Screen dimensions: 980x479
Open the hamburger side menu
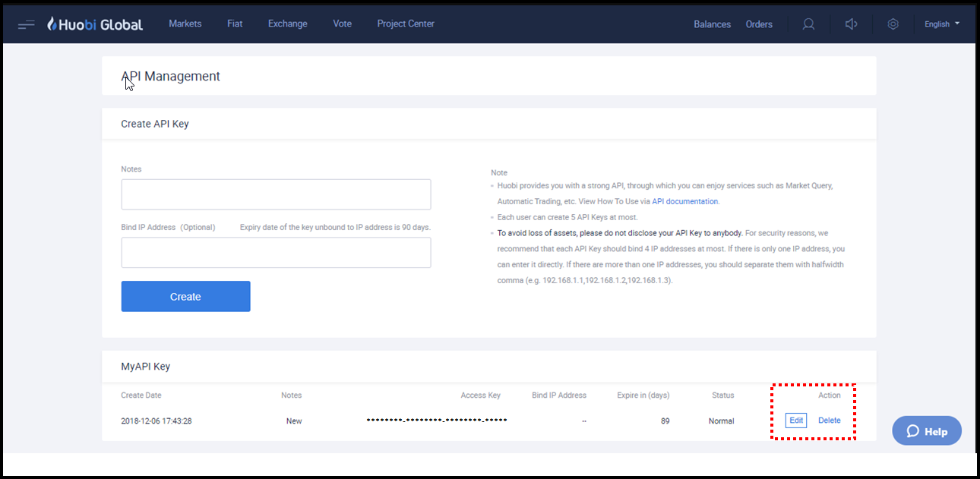point(27,24)
